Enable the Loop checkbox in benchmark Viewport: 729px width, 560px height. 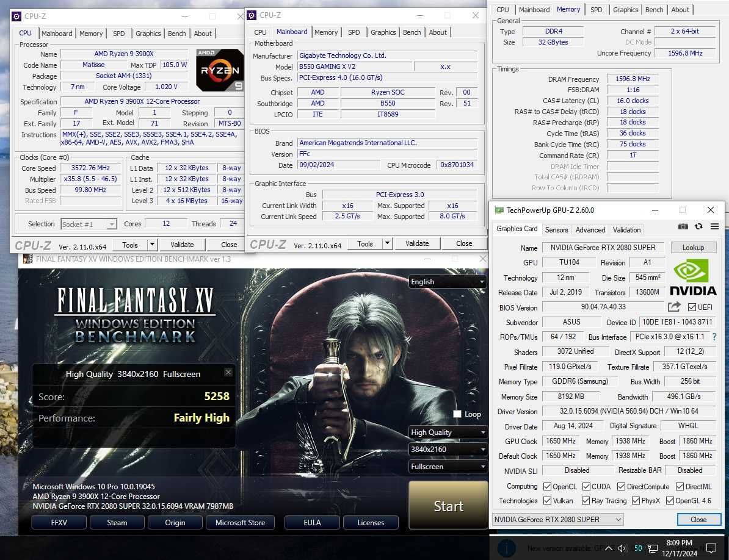coord(457,414)
